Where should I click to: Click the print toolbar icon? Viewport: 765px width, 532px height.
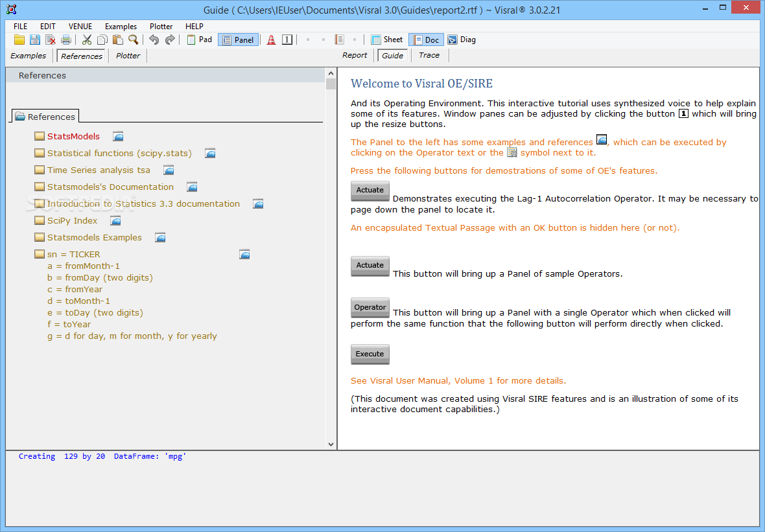pyautogui.click(x=66, y=40)
